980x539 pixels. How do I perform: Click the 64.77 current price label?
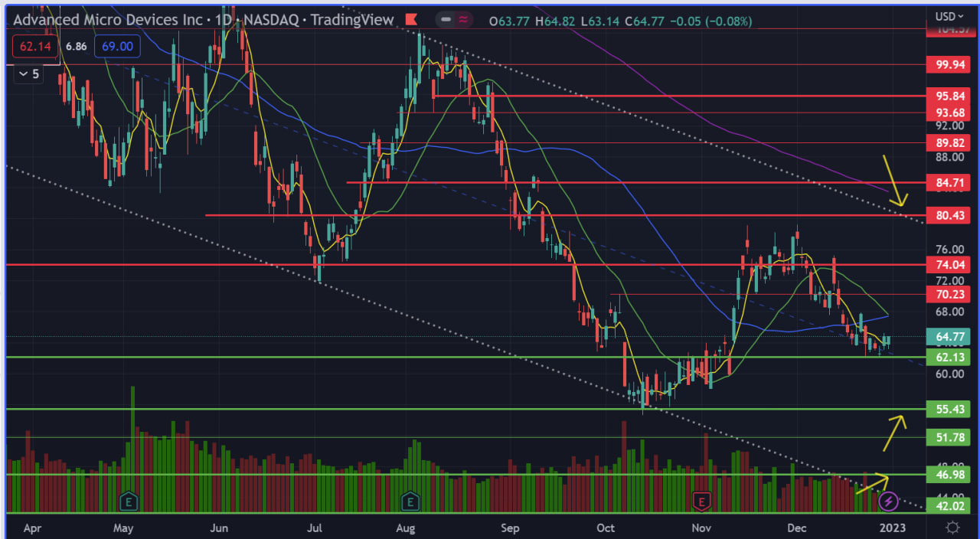pos(948,336)
